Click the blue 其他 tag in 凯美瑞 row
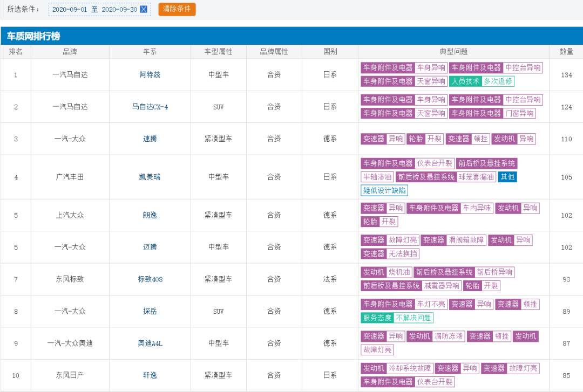The height and width of the screenshot is (392, 583). pyautogui.click(x=507, y=177)
